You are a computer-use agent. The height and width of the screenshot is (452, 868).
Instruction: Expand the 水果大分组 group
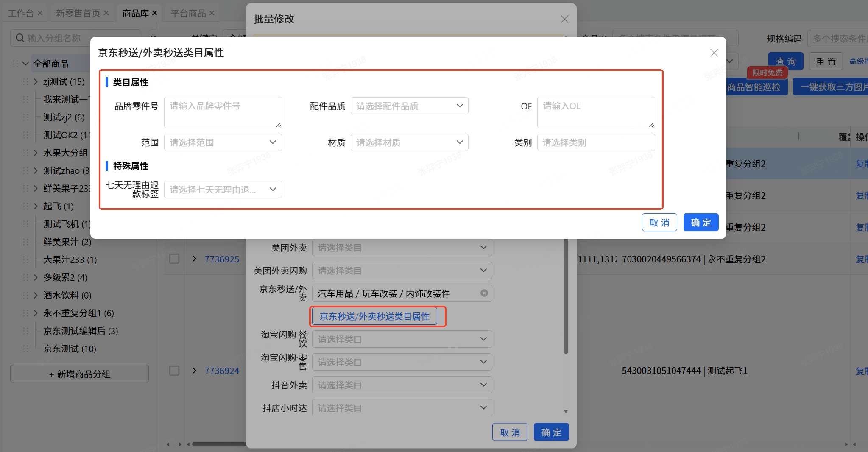point(36,153)
